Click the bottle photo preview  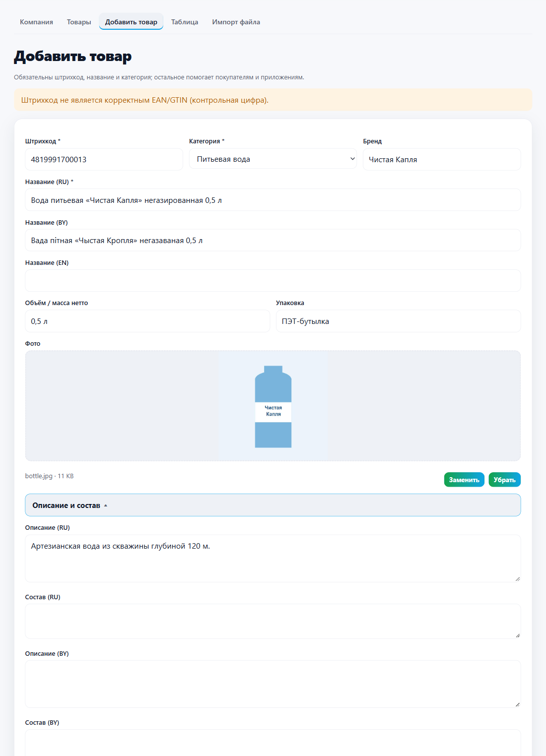tap(273, 406)
